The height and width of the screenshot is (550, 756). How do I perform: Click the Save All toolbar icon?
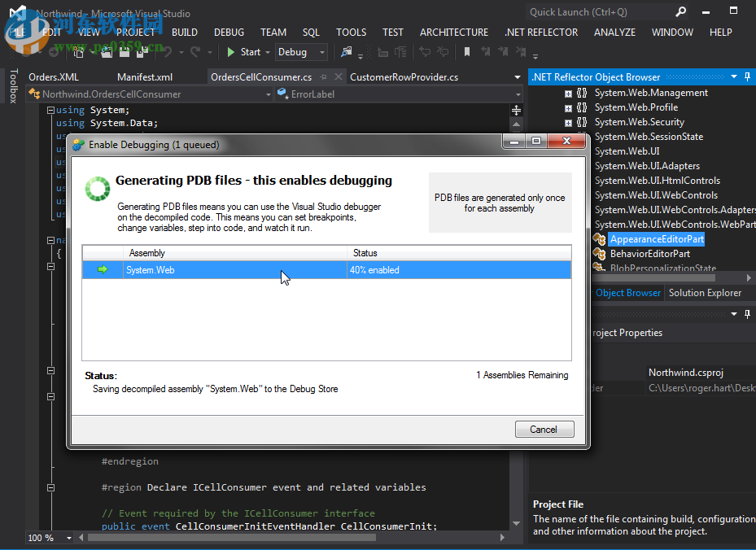click(x=142, y=51)
